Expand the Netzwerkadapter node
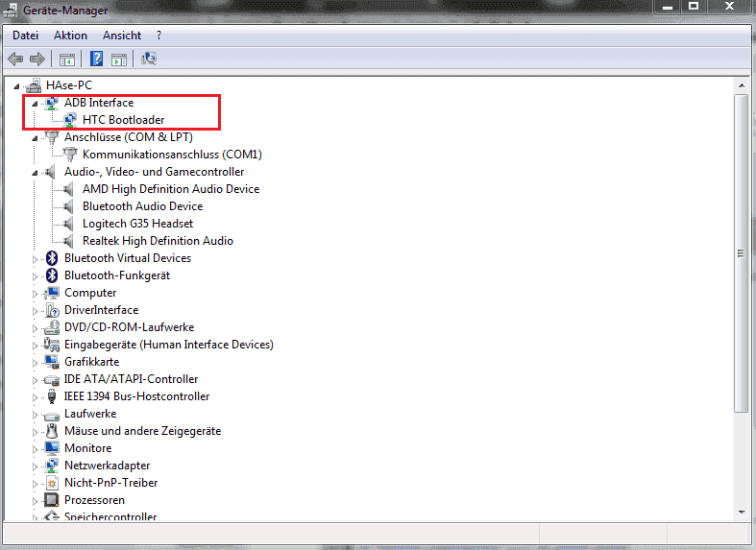The height and width of the screenshot is (550, 756). coord(35,466)
